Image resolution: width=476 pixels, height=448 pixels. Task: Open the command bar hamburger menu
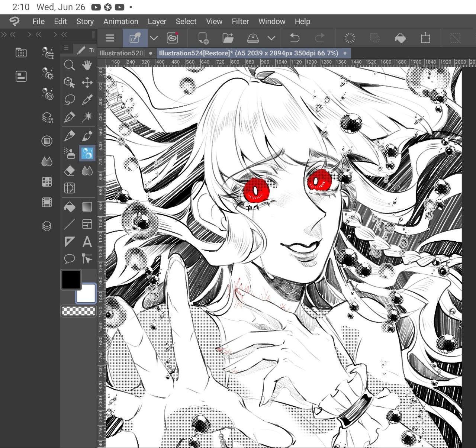pyautogui.click(x=110, y=38)
